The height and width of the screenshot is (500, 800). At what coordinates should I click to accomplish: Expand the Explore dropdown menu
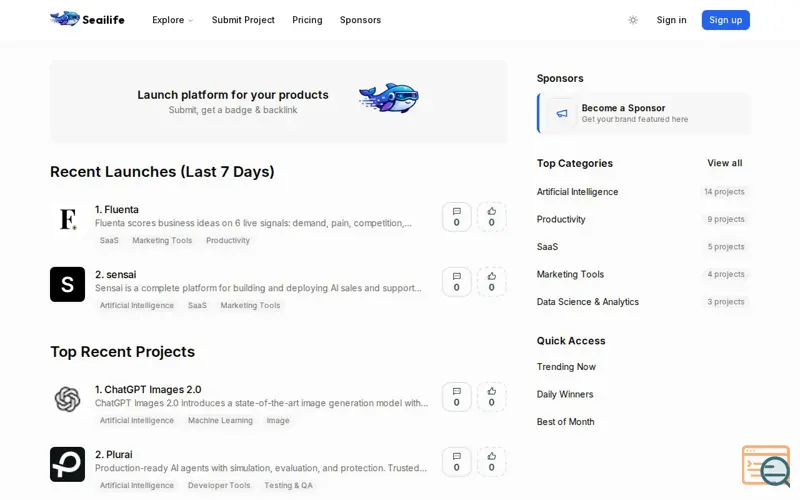pyautogui.click(x=172, y=20)
